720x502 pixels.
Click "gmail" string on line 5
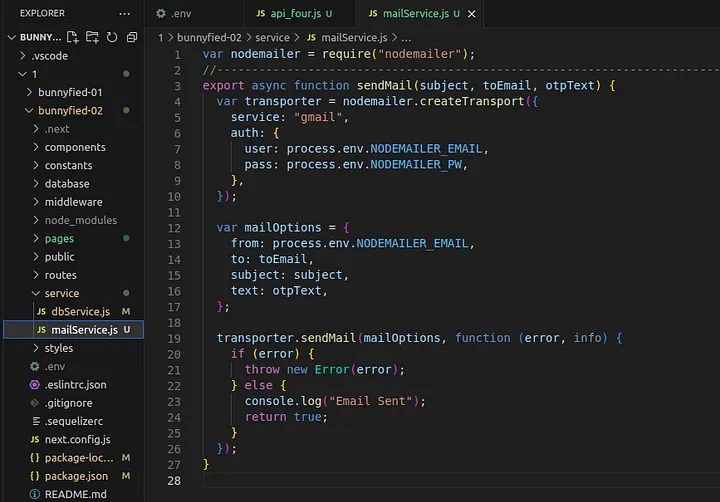[x=318, y=117]
